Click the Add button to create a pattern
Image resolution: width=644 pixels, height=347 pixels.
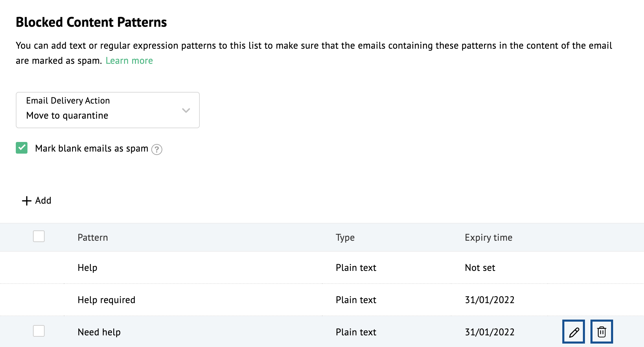tap(36, 200)
